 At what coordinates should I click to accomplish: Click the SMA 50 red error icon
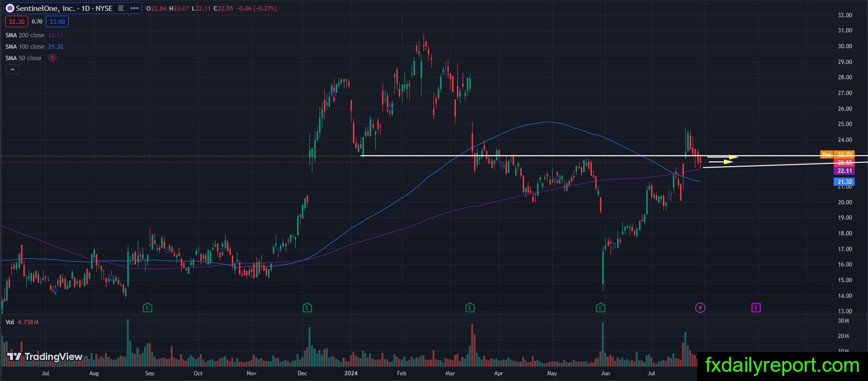point(52,58)
